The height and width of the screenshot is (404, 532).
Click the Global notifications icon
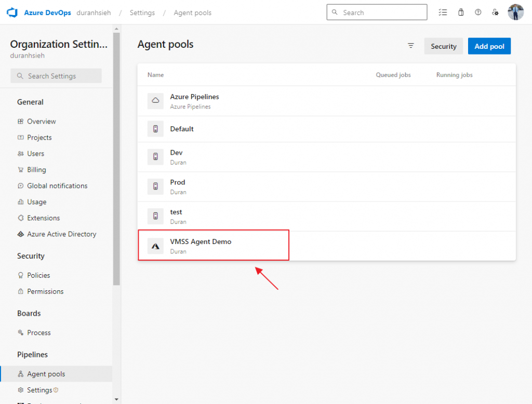(21, 186)
